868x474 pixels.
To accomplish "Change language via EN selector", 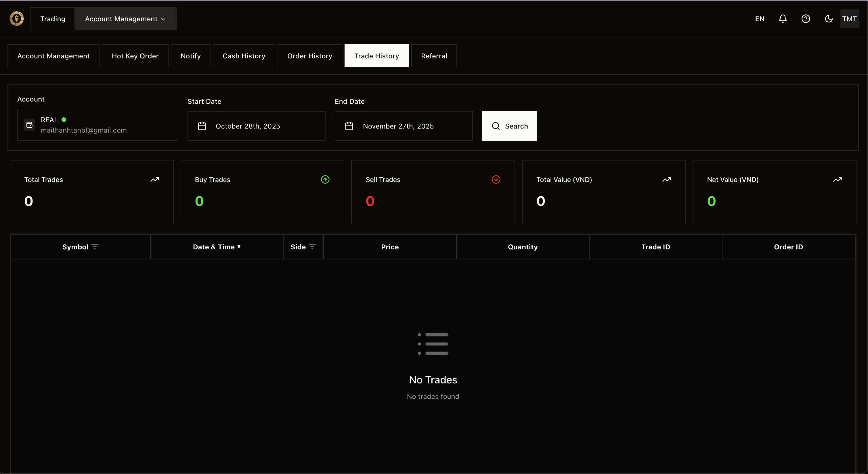I will [759, 19].
